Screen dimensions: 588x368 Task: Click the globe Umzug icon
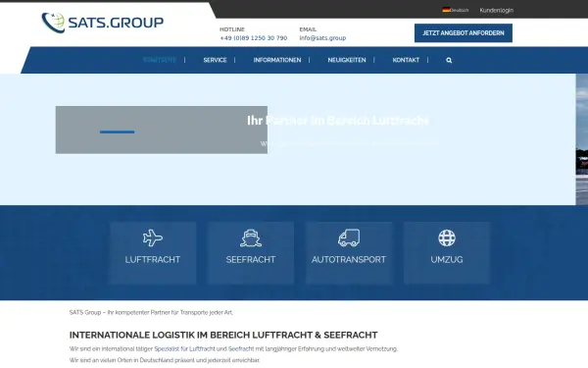point(447,237)
